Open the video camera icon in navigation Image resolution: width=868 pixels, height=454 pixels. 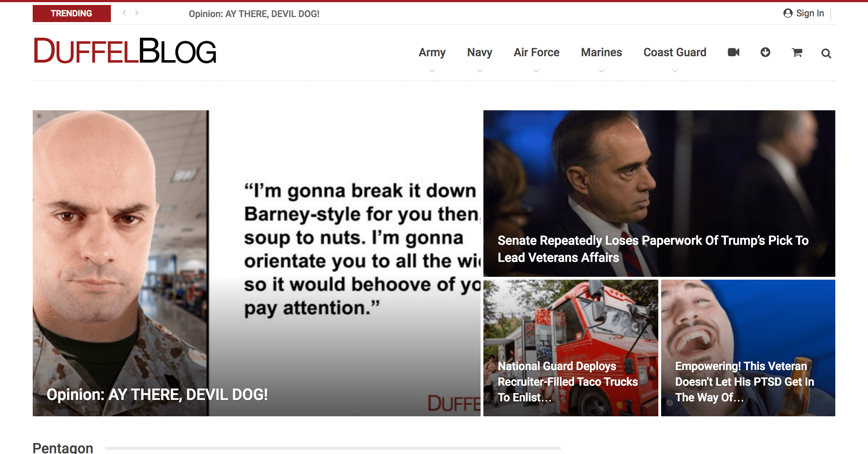pyautogui.click(x=733, y=52)
